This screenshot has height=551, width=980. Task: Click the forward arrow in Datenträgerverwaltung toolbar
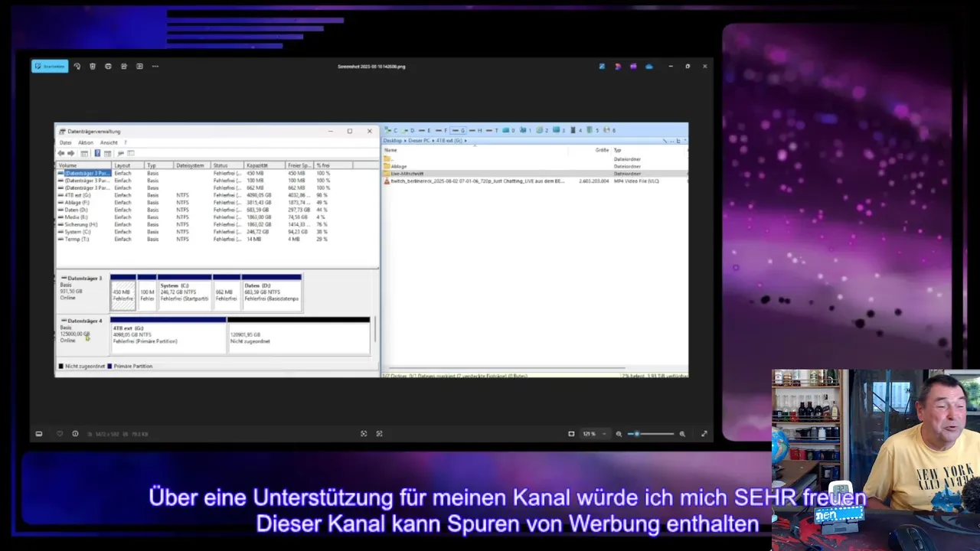pyautogui.click(x=71, y=153)
